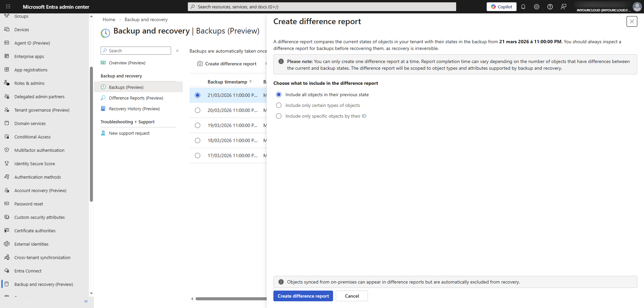Click the blue Create difference report button
644x308 pixels.
(303, 296)
